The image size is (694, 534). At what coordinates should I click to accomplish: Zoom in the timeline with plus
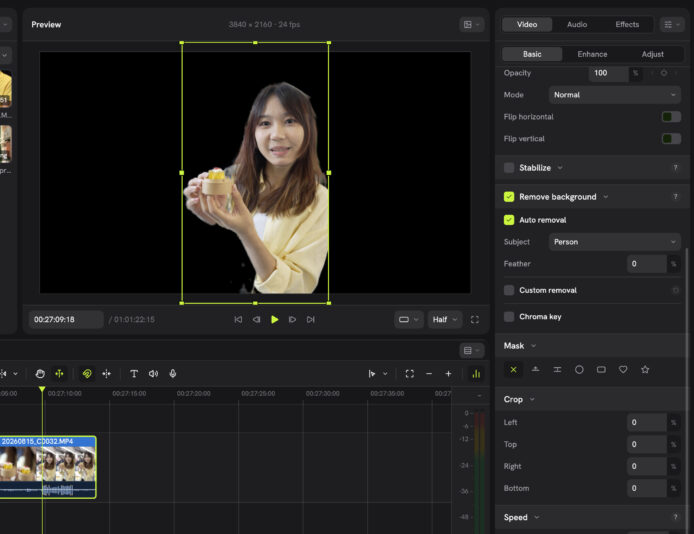(448, 374)
